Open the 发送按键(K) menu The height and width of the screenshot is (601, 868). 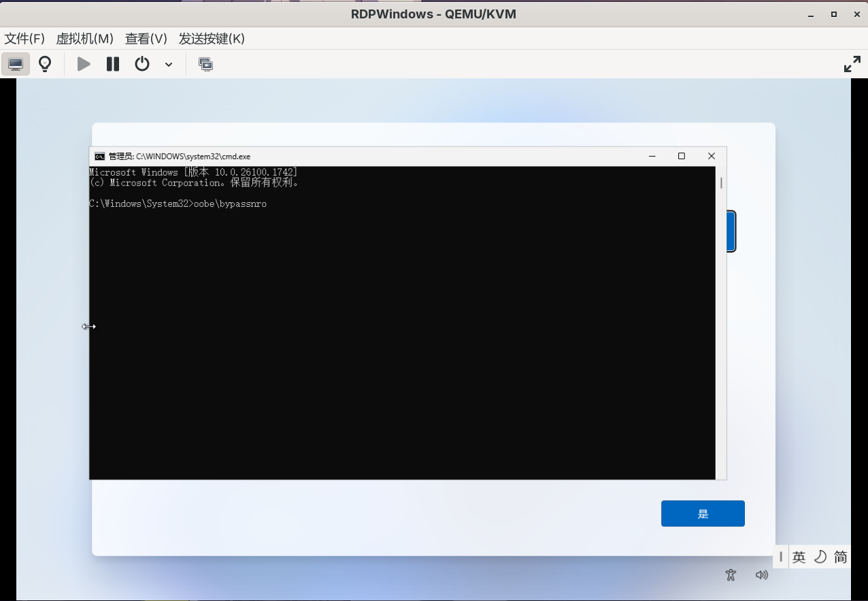[x=212, y=39]
